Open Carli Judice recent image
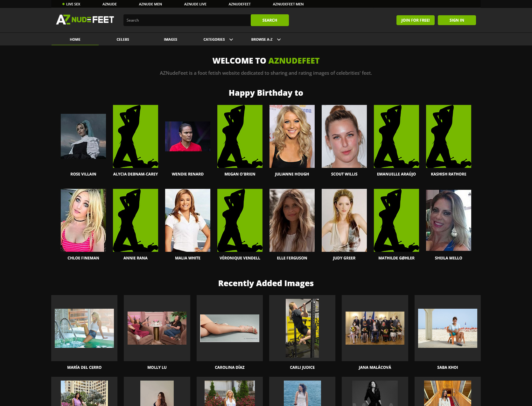The image size is (532, 406). [302, 328]
